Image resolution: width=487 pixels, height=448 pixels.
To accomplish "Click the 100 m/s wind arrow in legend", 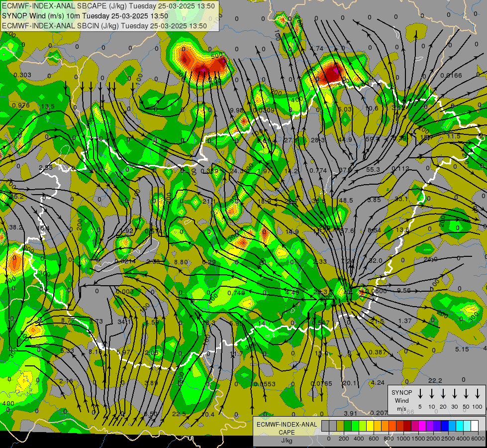I will [x=478, y=394].
